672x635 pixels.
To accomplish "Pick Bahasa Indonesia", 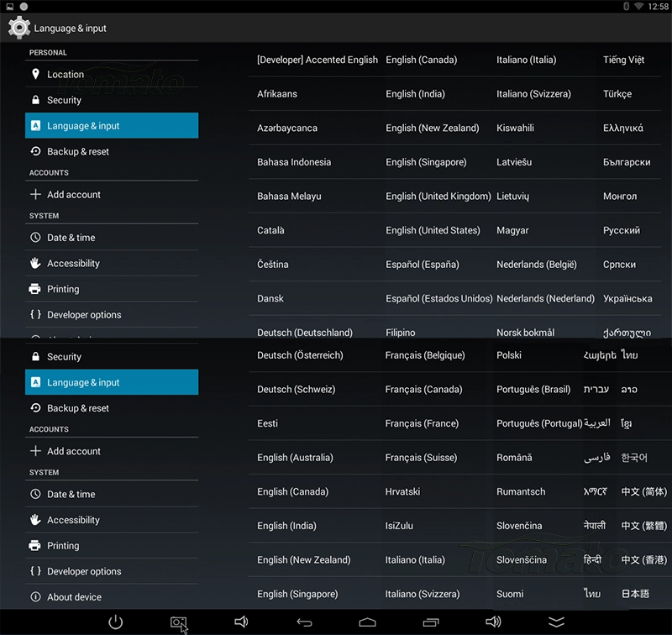I will 294,162.
